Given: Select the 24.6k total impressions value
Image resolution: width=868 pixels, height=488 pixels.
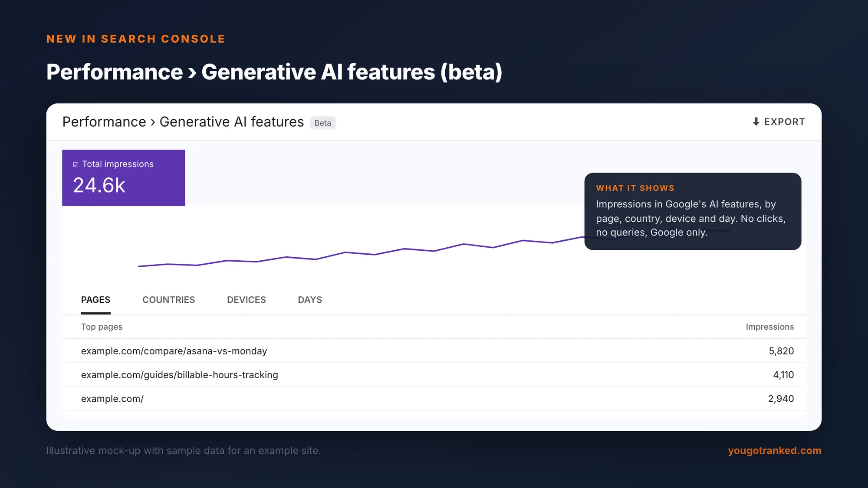Looking at the screenshot, I should pyautogui.click(x=99, y=186).
